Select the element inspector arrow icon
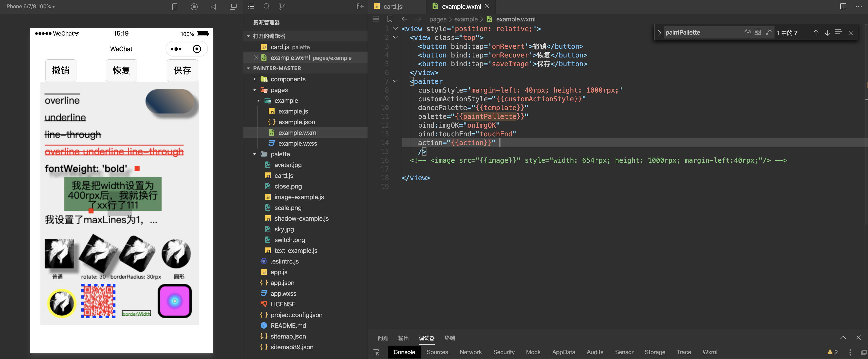Screen dimensions: 868x359 click(x=376, y=352)
